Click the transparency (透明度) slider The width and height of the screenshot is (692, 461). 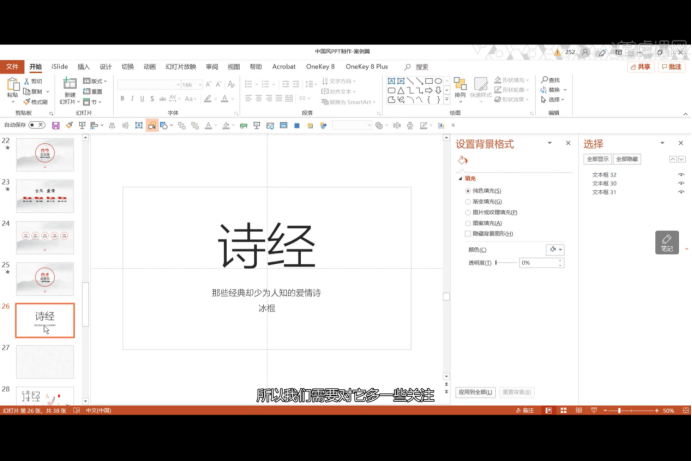tap(506, 263)
